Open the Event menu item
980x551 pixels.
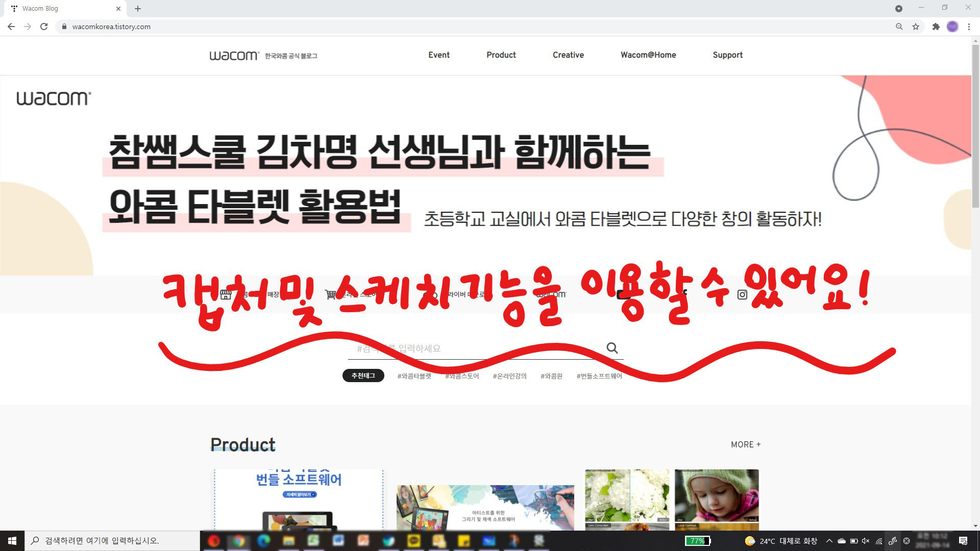point(439,55)
